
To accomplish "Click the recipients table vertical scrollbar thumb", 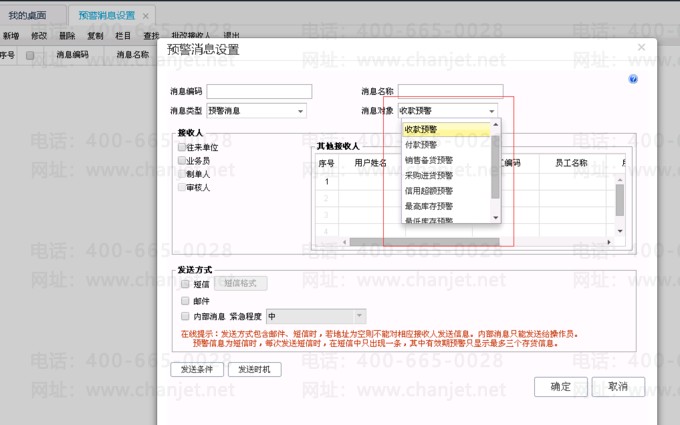I will coord(620,200).
